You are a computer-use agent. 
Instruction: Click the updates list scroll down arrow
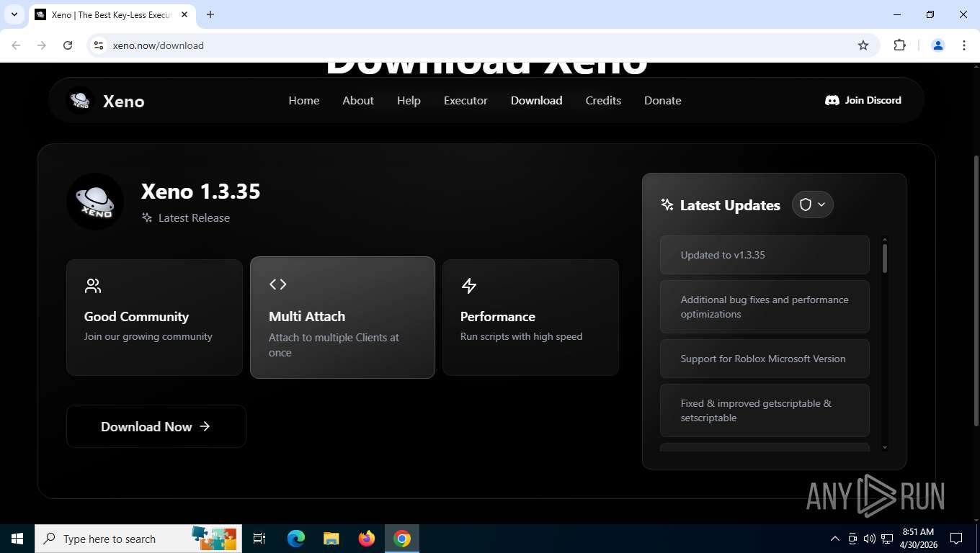[885, 448]
